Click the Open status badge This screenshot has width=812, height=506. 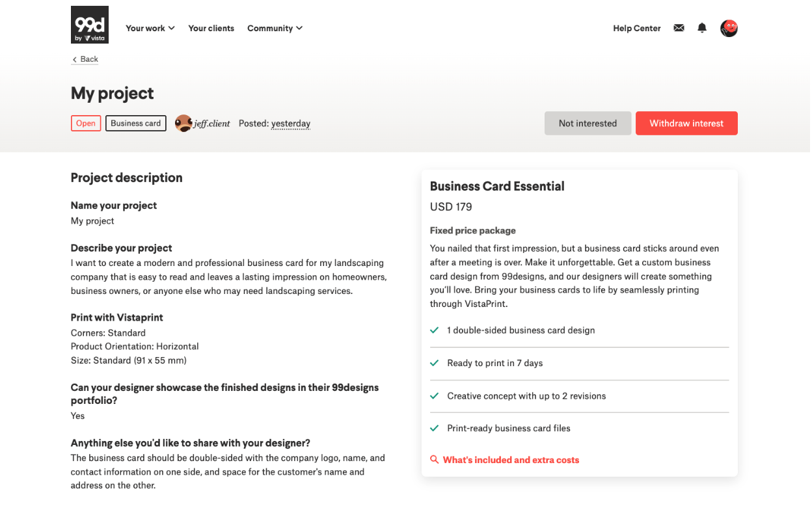[x=86, y=123]
